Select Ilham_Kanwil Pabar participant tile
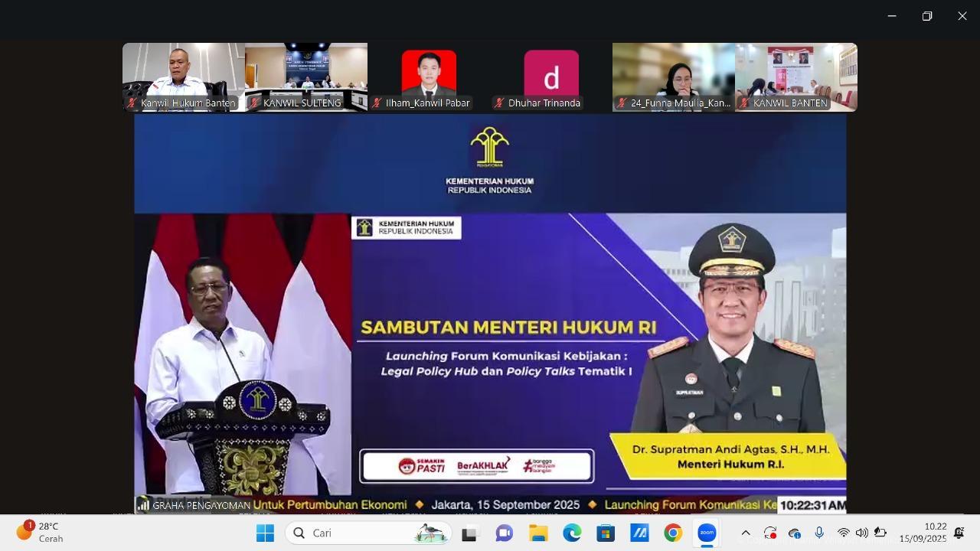 tap(429, 77)
